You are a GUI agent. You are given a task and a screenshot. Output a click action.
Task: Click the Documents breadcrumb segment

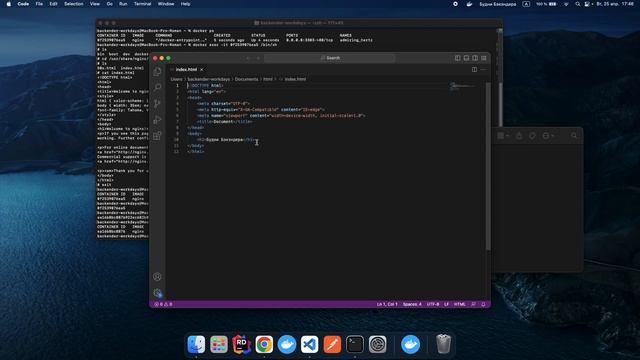(x=247, y=79)
